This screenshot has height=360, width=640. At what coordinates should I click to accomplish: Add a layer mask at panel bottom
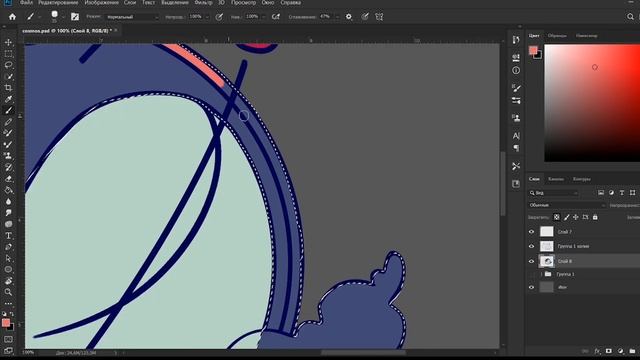click(609, 351)
